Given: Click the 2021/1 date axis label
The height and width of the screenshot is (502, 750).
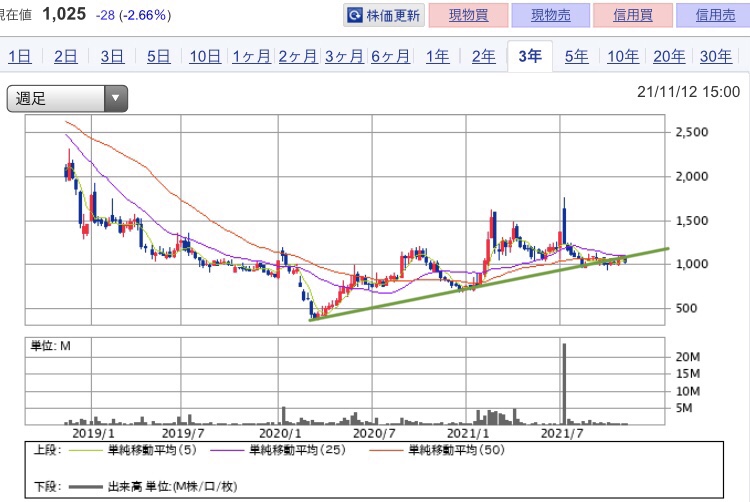Looking at the screenshot, I should point(468,434).
